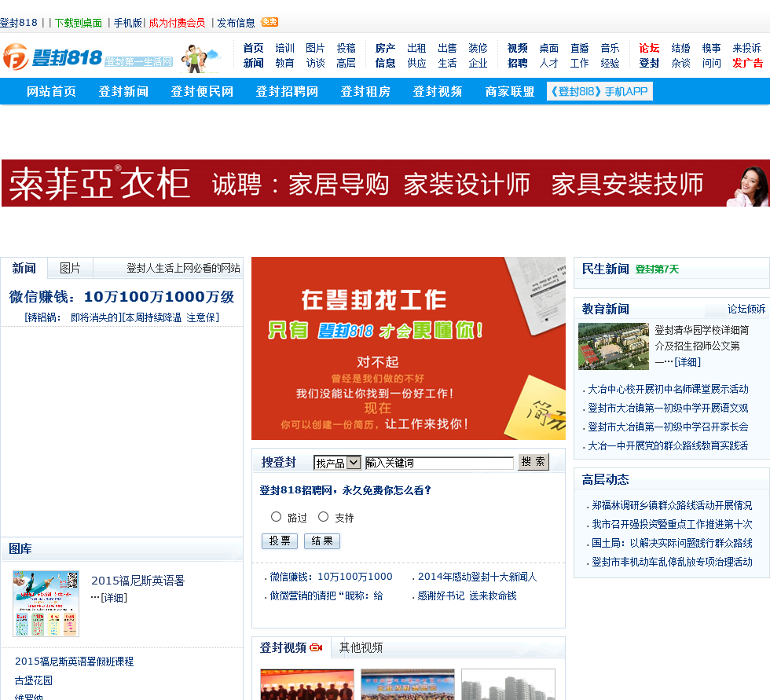This screenshot has width=770, height=700.
Task: Click first video thumbnail with red backdrop
Action: [x=307, y=684]
